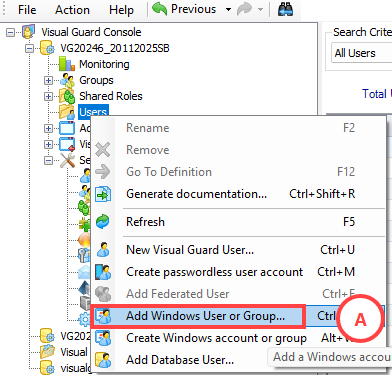The height and width of the screenshot is (375, 392).
Task: Click the Add Federated User icon
Action: click(x=103, y=294)
